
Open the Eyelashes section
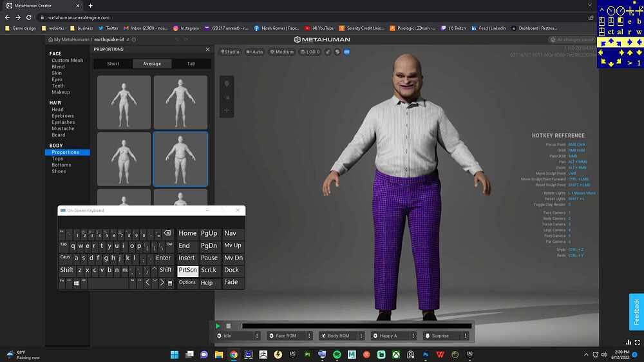pyautogui.click(x=63, y=122)
